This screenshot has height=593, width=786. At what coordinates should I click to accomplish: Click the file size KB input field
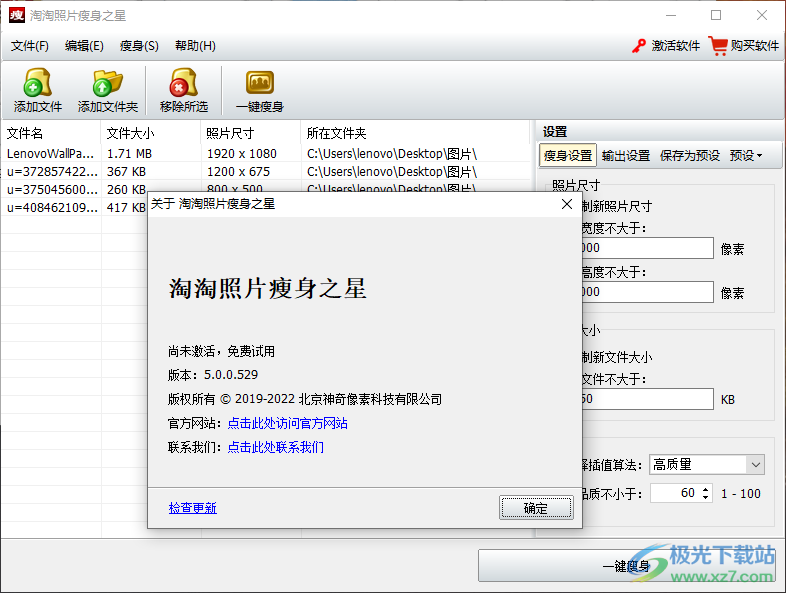click(x=647, y=399)
